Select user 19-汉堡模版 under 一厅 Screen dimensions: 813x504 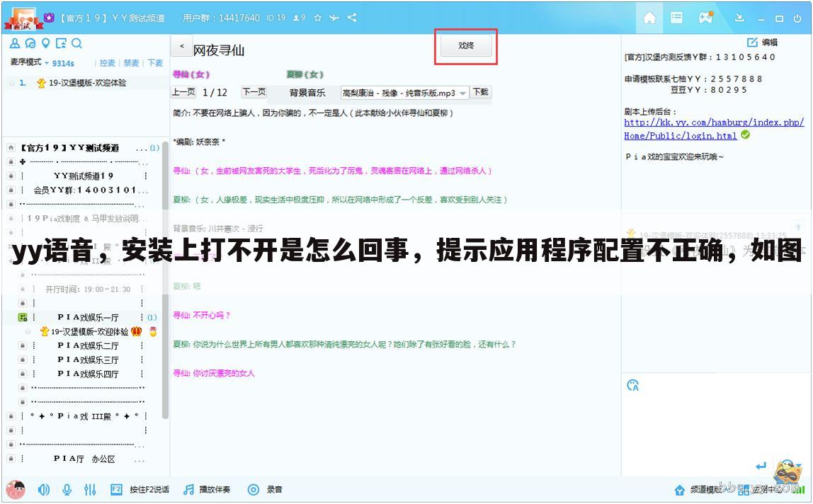pyautogui.click(x=89, y=331)
